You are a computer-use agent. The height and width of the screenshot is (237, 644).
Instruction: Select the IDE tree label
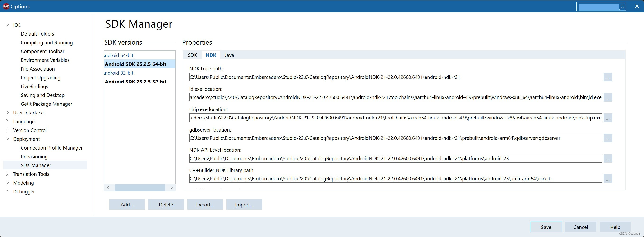[17, 25]
